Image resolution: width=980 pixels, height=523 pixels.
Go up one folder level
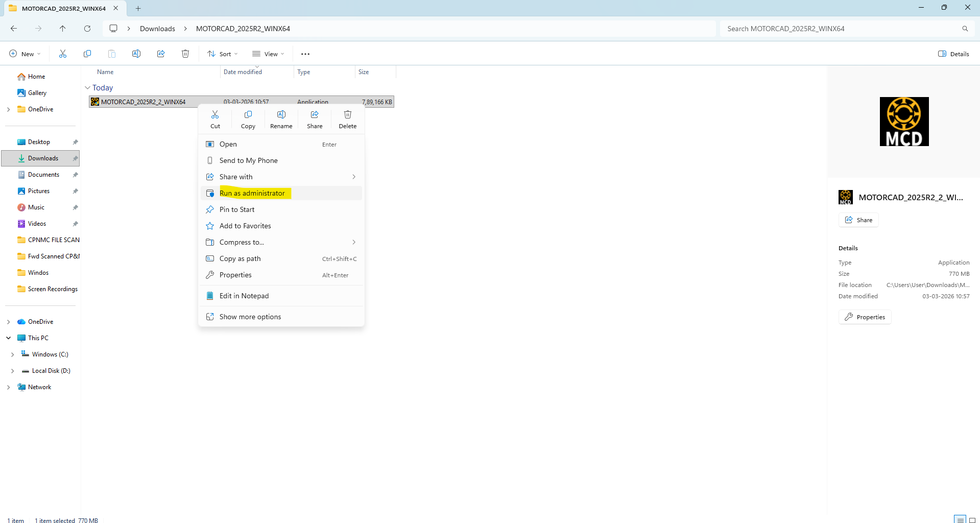(x=63, y=29)
